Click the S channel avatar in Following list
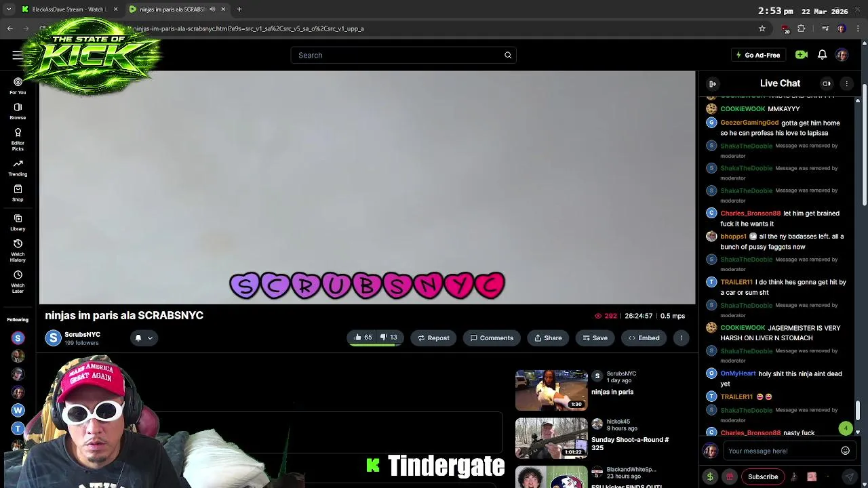Viewport: 868px width, 488px height. tap(18, 338)
